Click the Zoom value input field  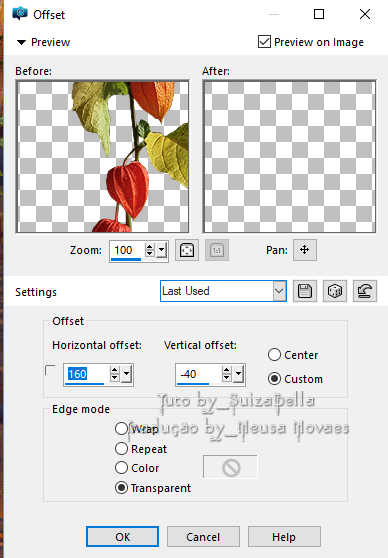pos(127,251)
